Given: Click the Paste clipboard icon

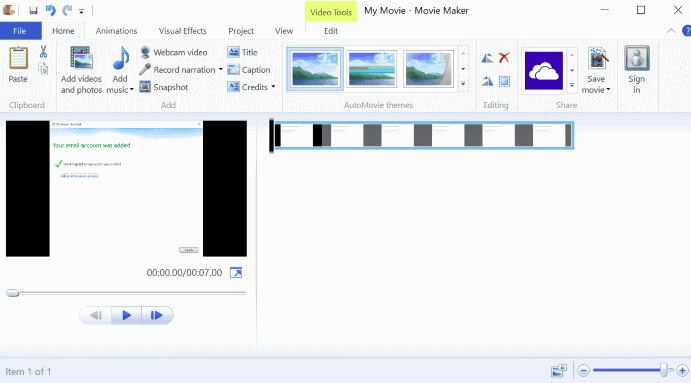Looking at the screenshot, I should click(x=18, y=58).
